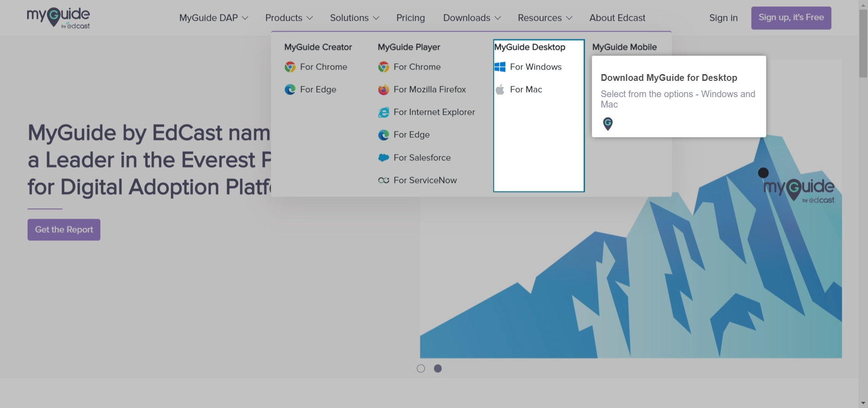This screenshot has width=868, height=408.
Task: Select For Chrome under MyGuide Player
Action: coord(417,67)
